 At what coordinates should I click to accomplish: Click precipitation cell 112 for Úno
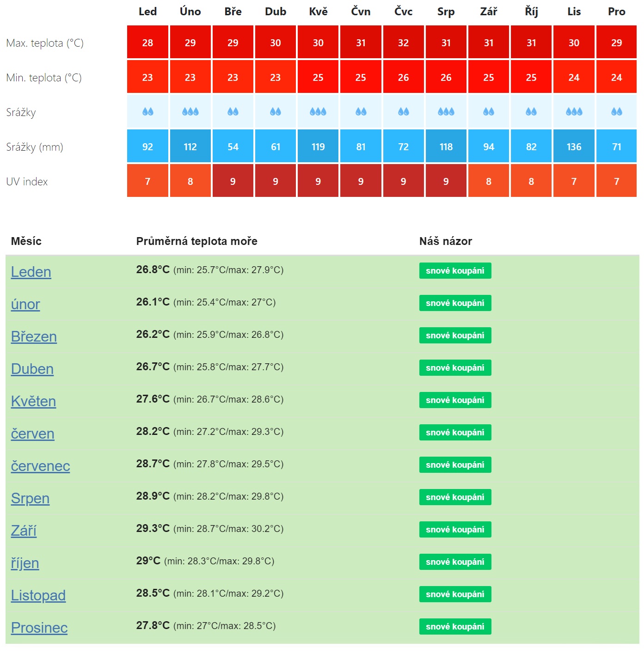[x=190, y=147]
